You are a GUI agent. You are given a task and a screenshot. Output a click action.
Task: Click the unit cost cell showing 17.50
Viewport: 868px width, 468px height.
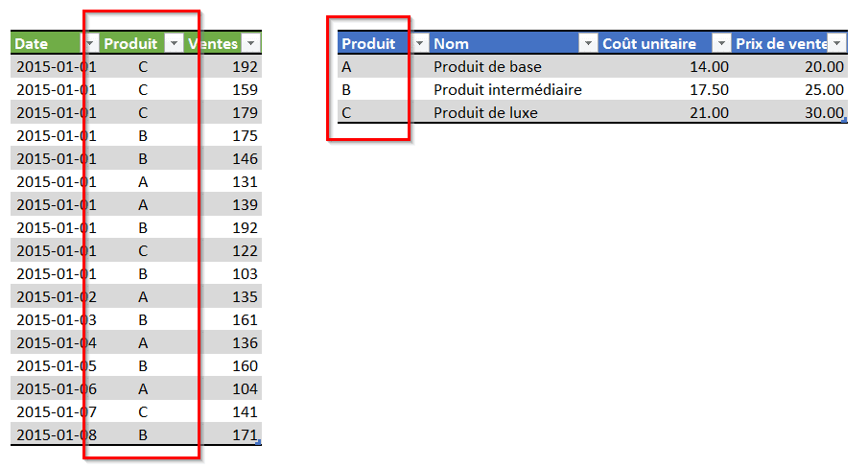[709, 90]
